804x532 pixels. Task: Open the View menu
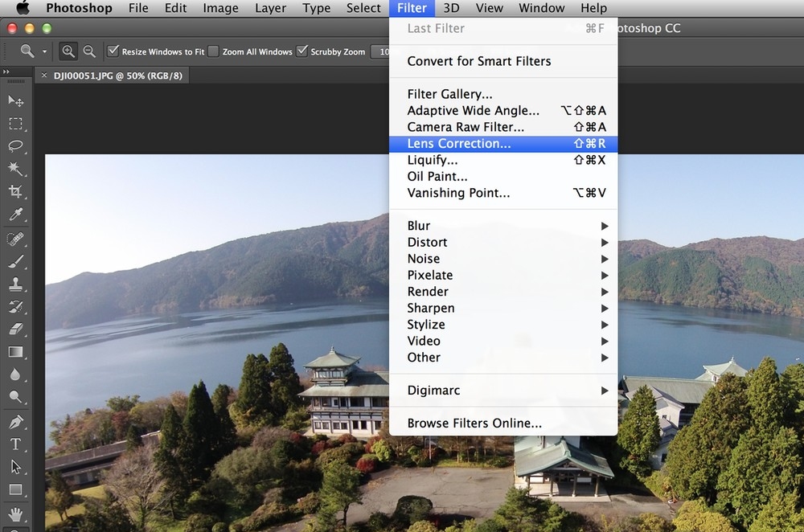(x=489, y=8)
